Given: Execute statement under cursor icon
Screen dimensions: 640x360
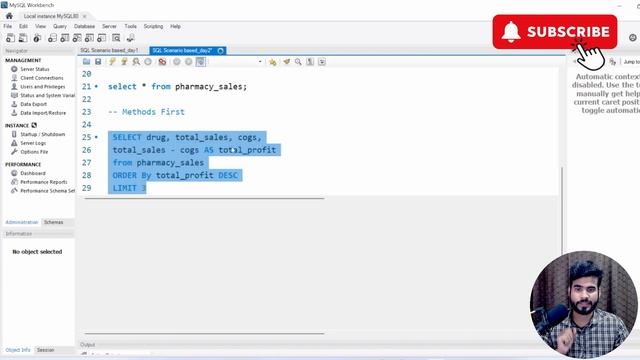Looking at the screenshot, I should coord(124,62).
